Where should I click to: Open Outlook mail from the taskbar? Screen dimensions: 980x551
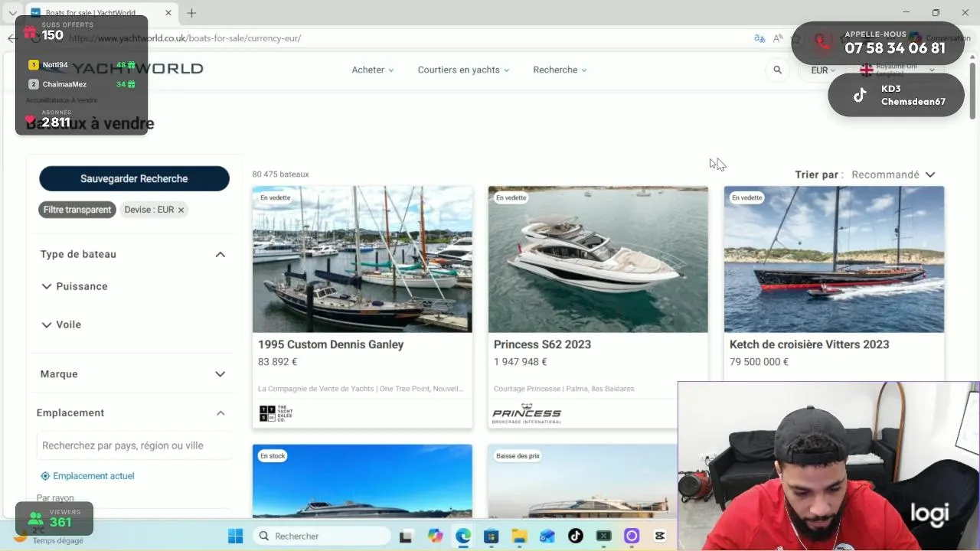(x=547, y=536)
